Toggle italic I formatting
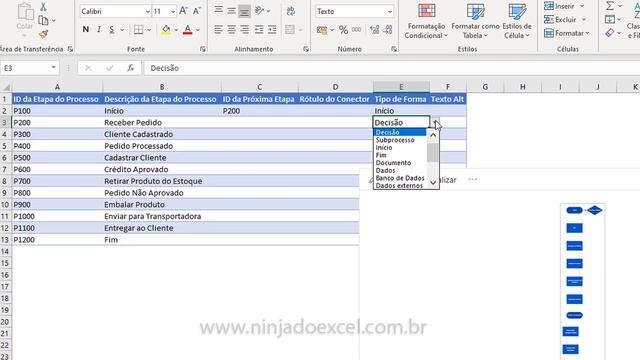640x360 pixels. pyautogui.click(x=99, y=29)
